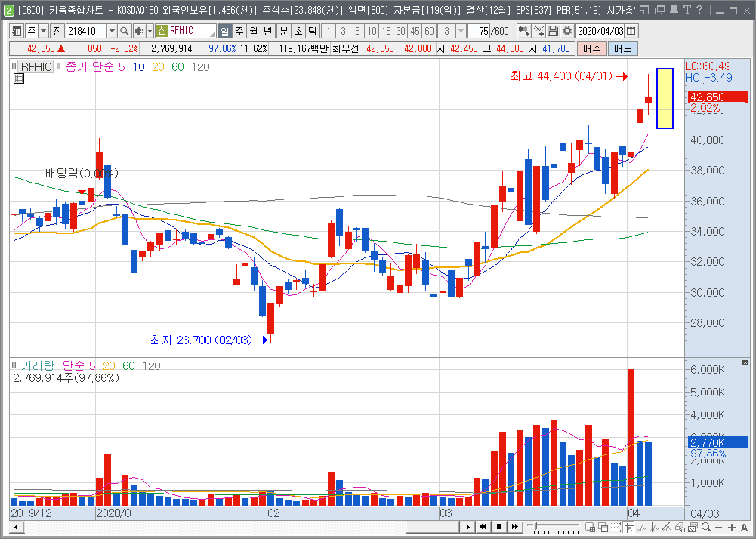This screenshot has width=756, height=539.
Task: Click the A auto-scale icon in bottom toolbar
Action: 744,528
